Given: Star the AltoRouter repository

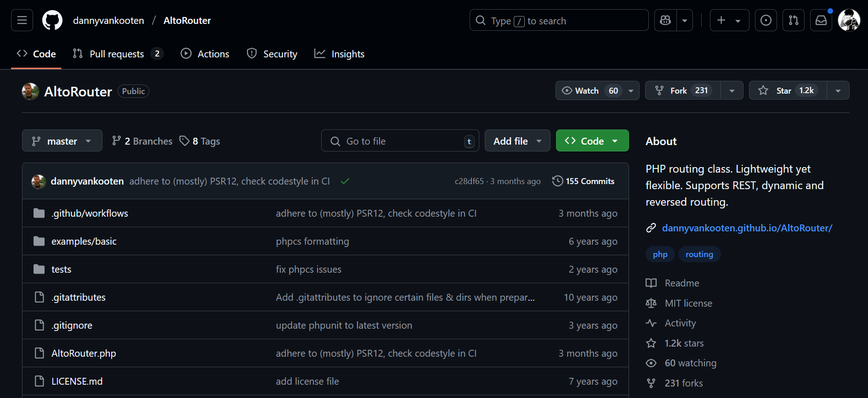Looking at the screenshot, I should click(788, 90).
